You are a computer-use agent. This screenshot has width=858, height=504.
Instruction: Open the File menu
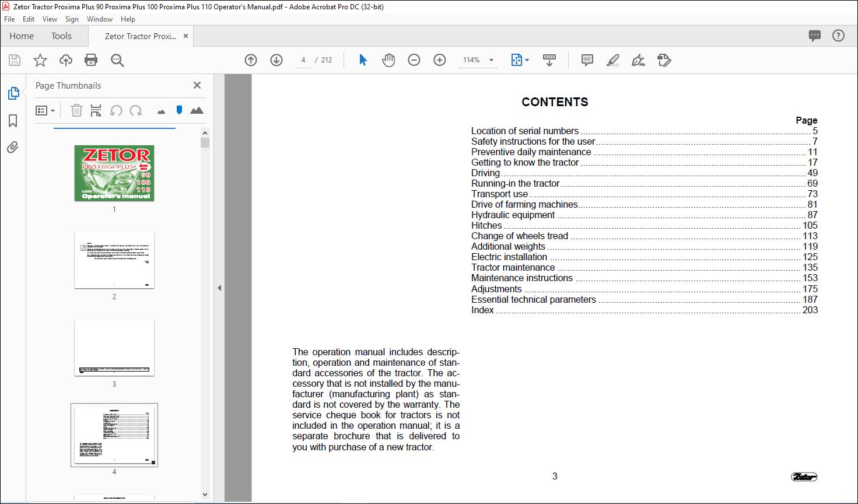click(9, 19)
